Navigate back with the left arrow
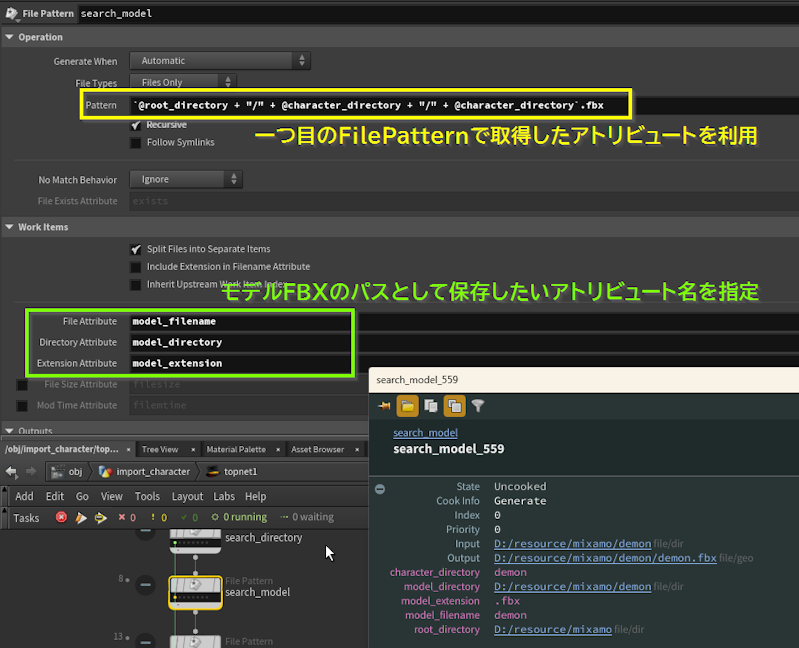Image resolution: width=799 pixels, height=648 pixels. click(11, 472)
